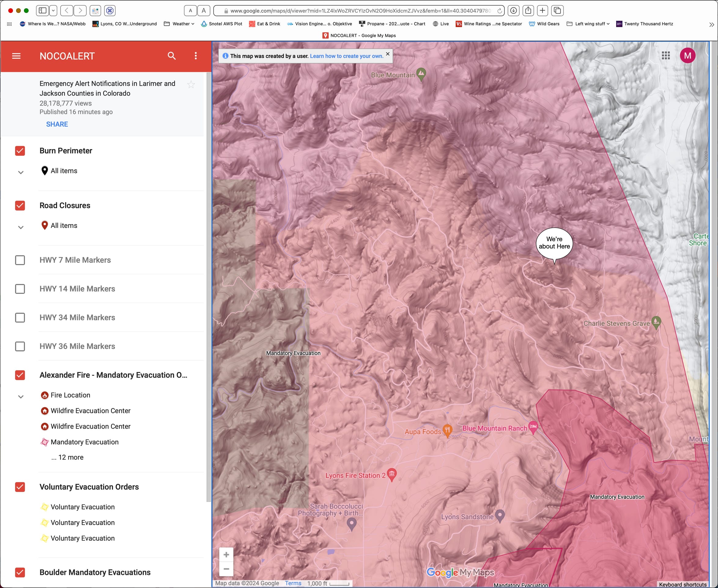Image resolution: width=718 pixels, height=588 pixels.
Task: Click the Lyons Fire Station 2 pin
Action: click(392, 474)
